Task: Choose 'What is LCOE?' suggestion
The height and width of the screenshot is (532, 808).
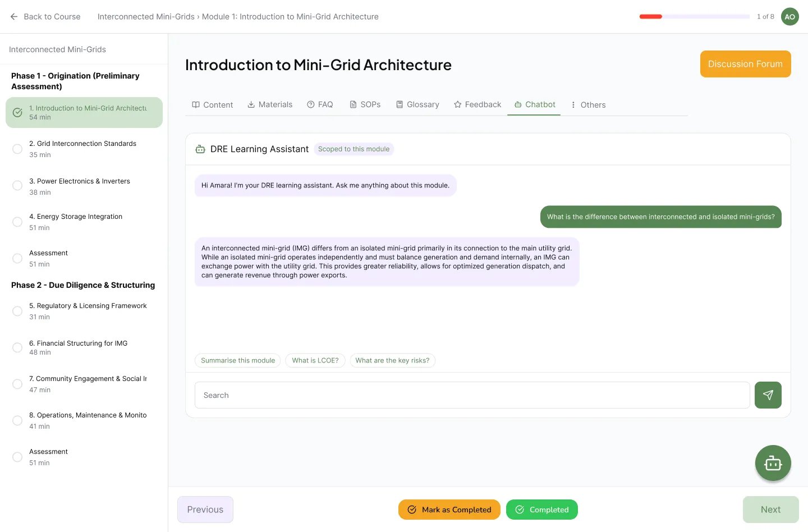Action: [x=315, y=360]
